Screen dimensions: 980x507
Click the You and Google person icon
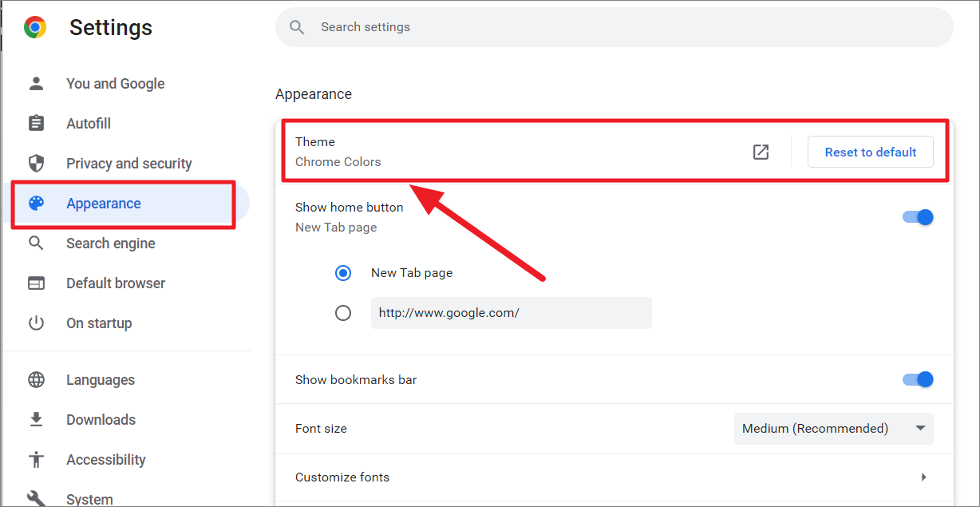(x=36, y=84)
